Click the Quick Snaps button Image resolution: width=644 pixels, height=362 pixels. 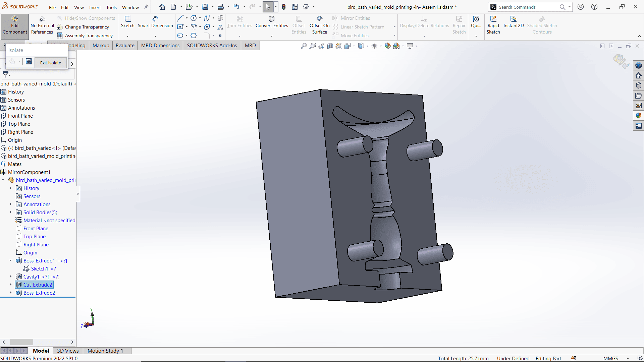[x=476, y=22]
